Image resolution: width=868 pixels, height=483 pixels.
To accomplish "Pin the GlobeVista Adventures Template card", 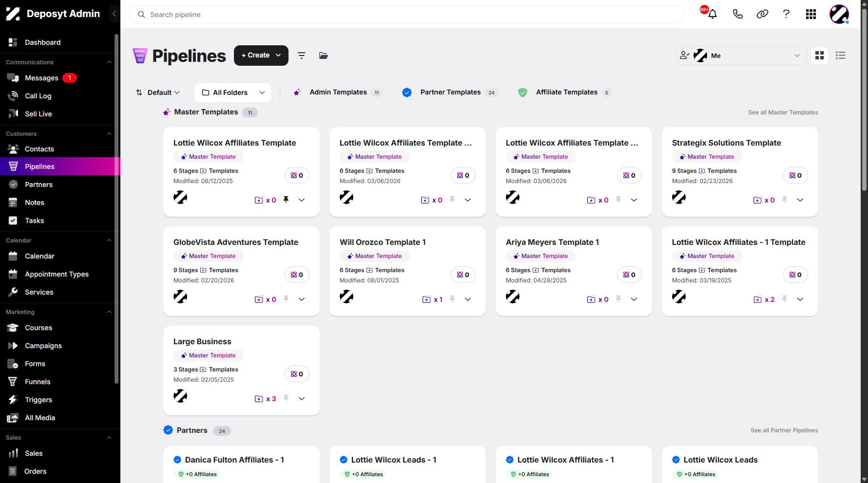I will point(286,299).
